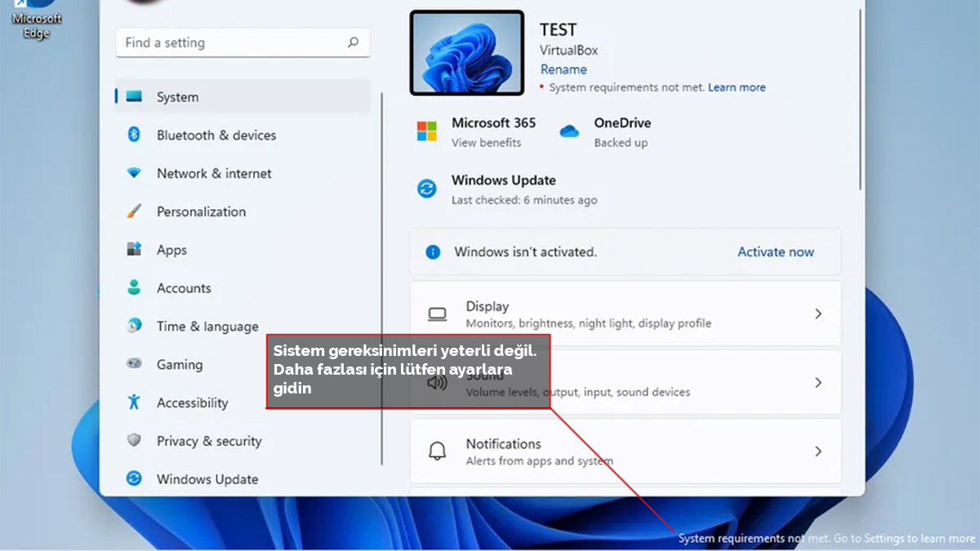Open the Personalization category

tap(243, 211)
